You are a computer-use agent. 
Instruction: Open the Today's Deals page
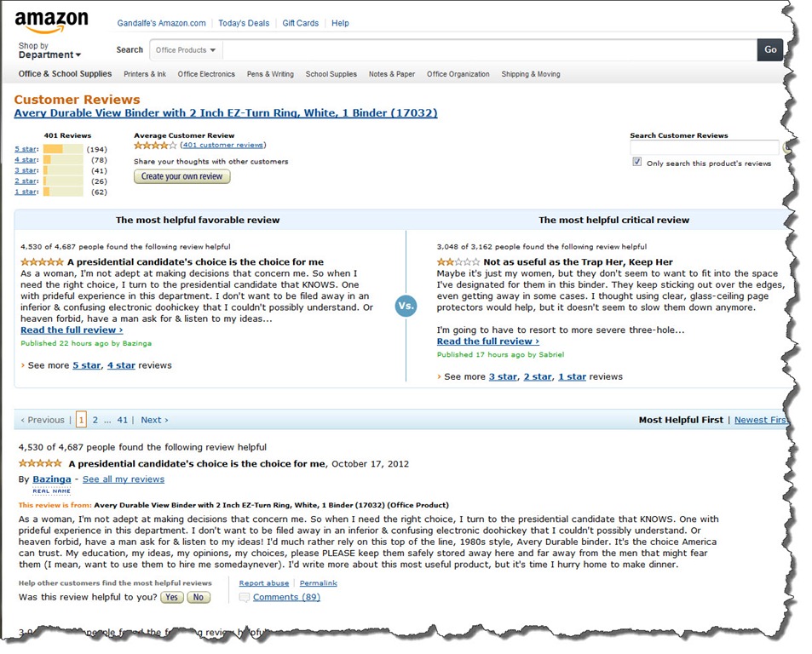(244, 23)
